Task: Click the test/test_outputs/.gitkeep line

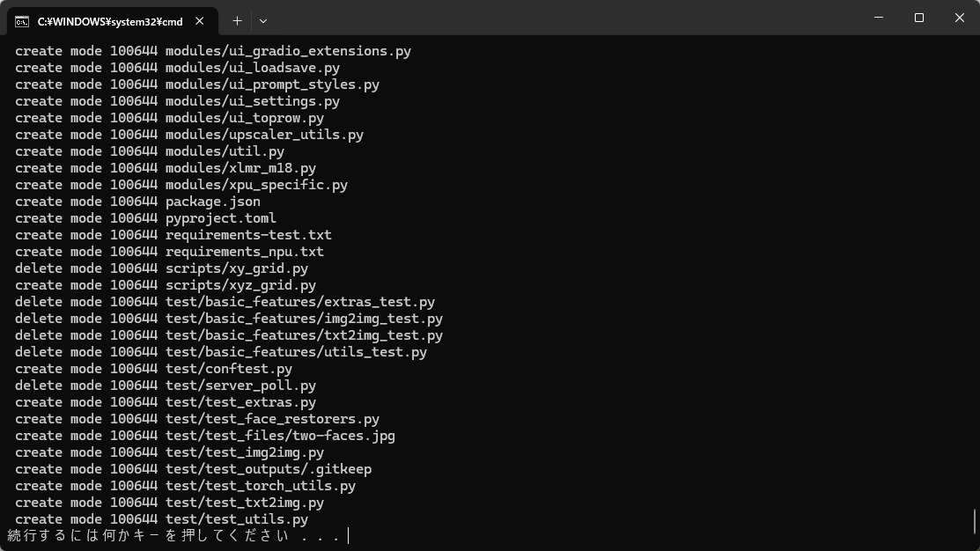Action: [x=193, y=469]
